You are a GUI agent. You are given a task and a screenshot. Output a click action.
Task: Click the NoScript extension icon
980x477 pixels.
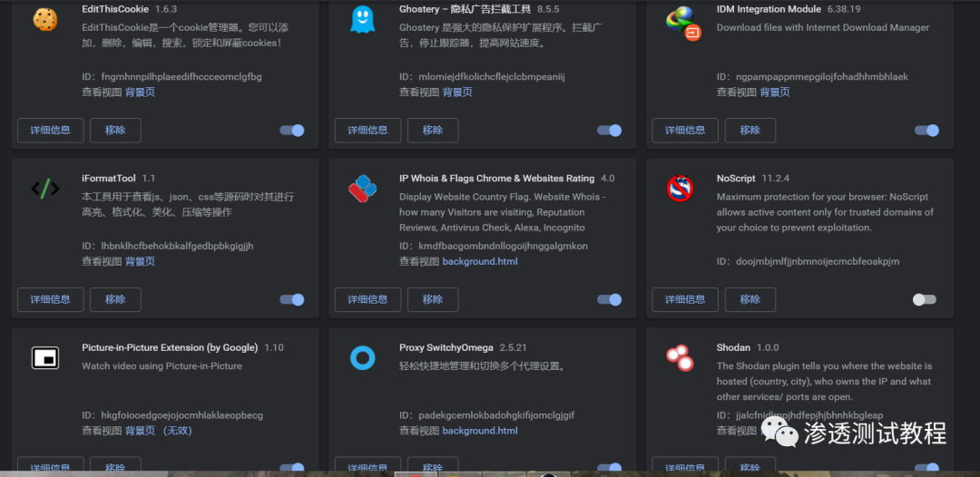tap(680, 189)
